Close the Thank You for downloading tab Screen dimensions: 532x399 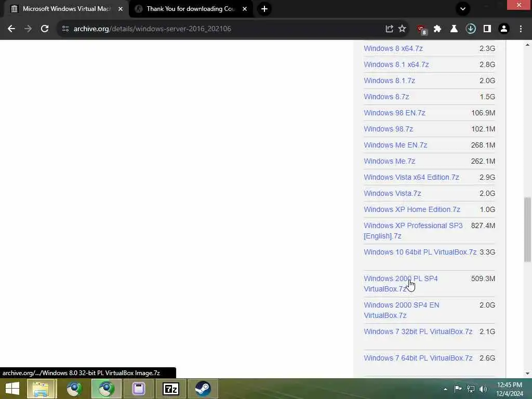coord(245,9)
